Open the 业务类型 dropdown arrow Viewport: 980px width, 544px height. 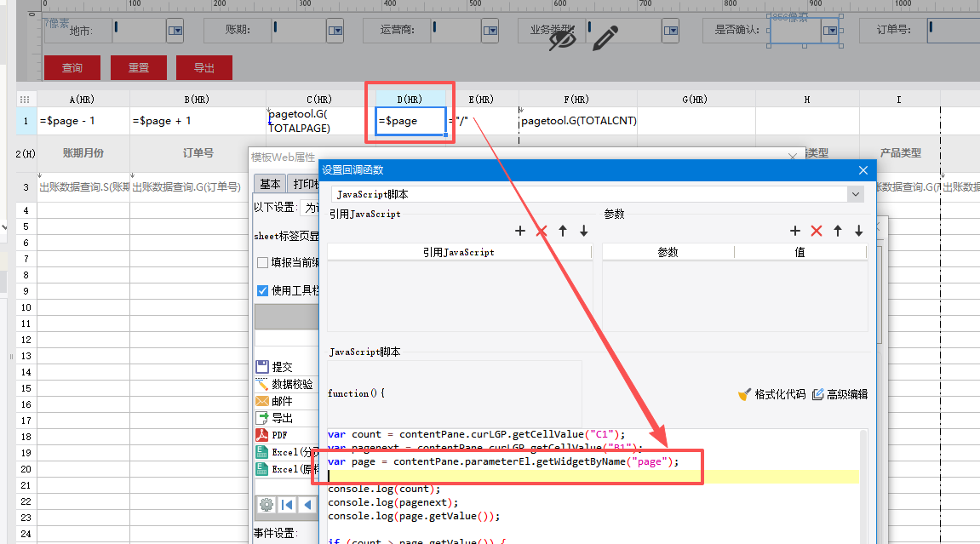[x=671, y=31]
